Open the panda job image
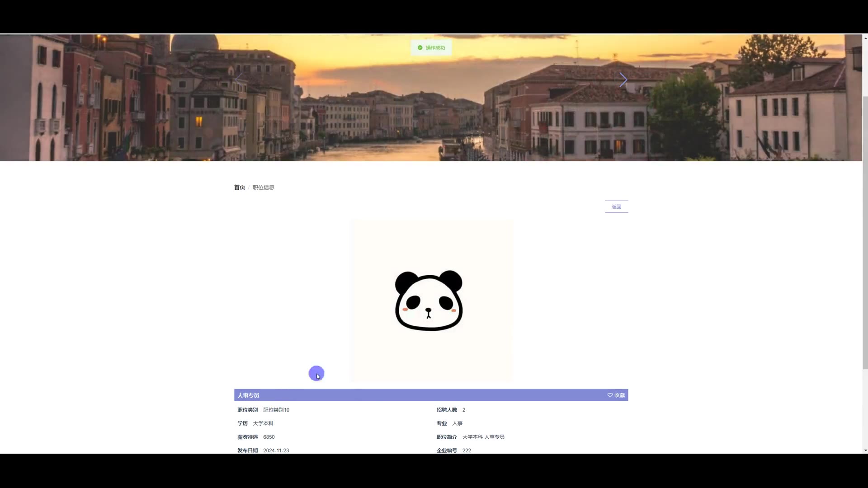Viewport: 868px width, 488px height. coord(431,300)
